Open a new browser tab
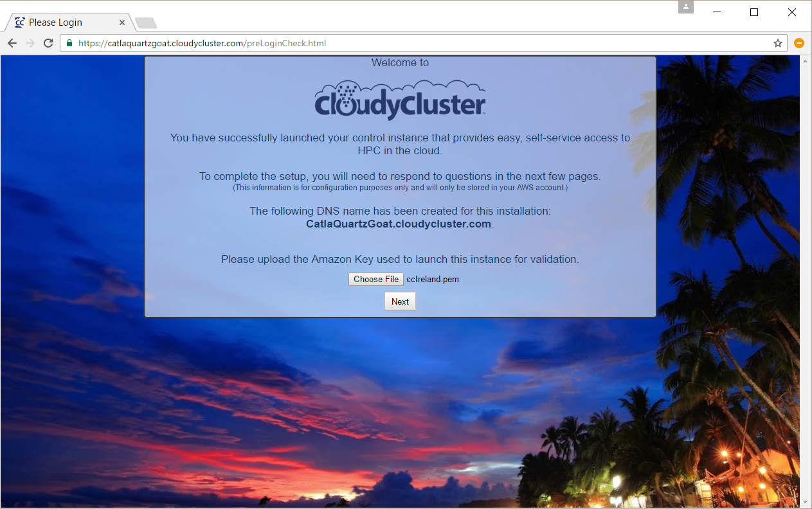 [145, 22]
